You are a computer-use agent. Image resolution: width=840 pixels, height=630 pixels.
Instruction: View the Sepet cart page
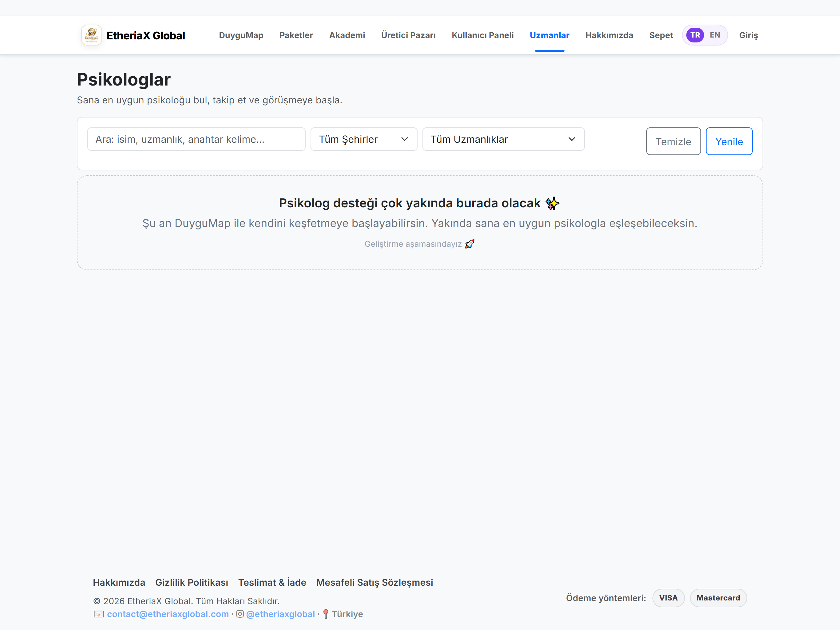click(x=661, y=35)
